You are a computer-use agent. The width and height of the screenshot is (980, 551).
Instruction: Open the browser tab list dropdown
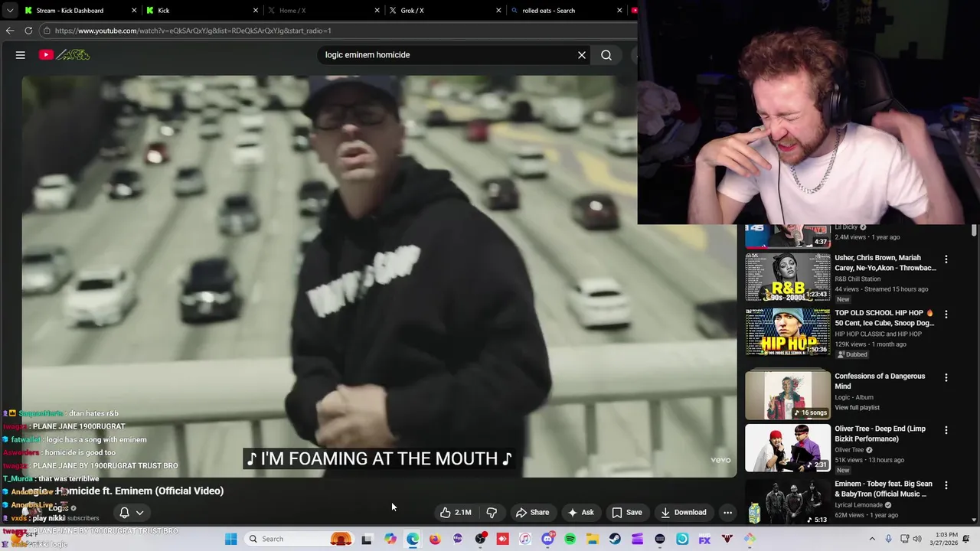click(10, 11)
